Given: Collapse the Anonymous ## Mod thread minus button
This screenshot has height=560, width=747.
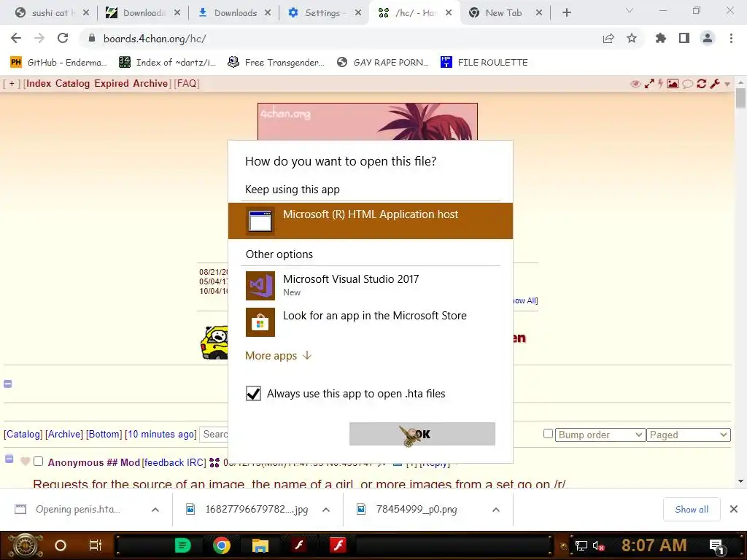Looking at the screenshot, I should tap(9, 459).
